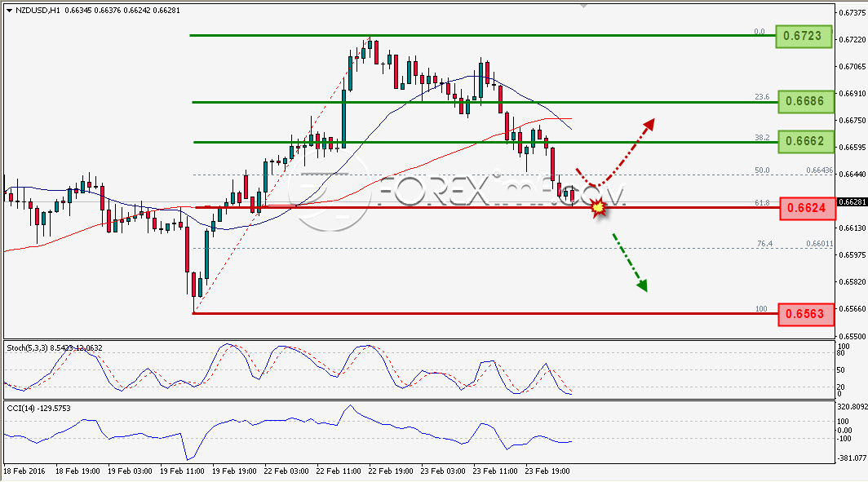Click the 22 Feb 19:00 time axis label

coord(391,471)
